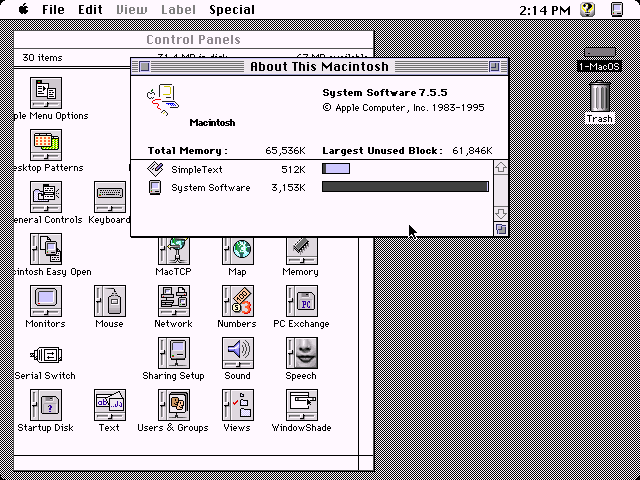Select the MacTCP control panel icon
Image resolution: width=640 pixels, height=480 pixels.
coord(174,251)
